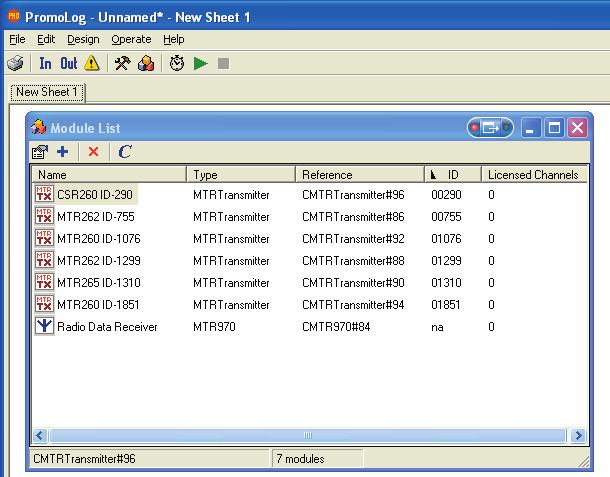Select the MTR260 ID-1076 row name
The height and width of the screenshot is (477, 610).
point(98,238)
